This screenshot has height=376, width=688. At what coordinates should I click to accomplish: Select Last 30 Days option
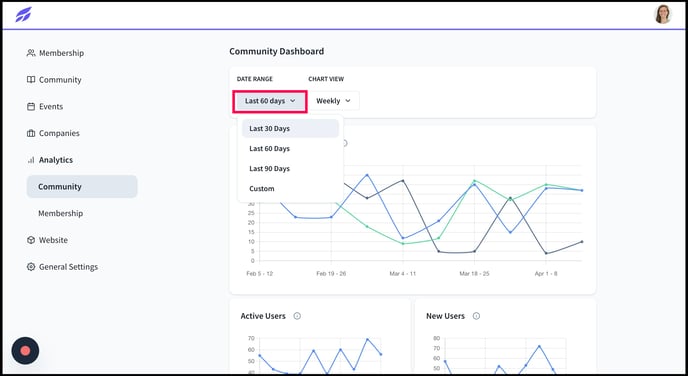tap(290, 129)
